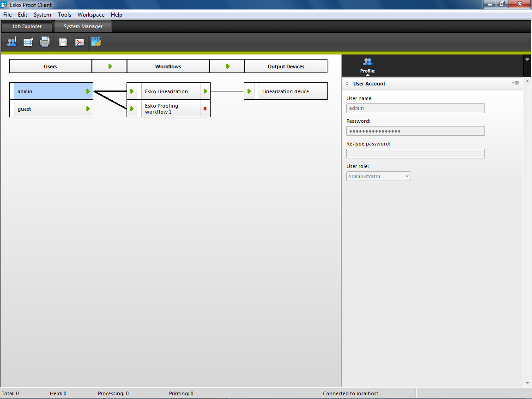Switch to the System Manager tab
The width and height of the screenshot is (532, 399).
click(83, 26)
